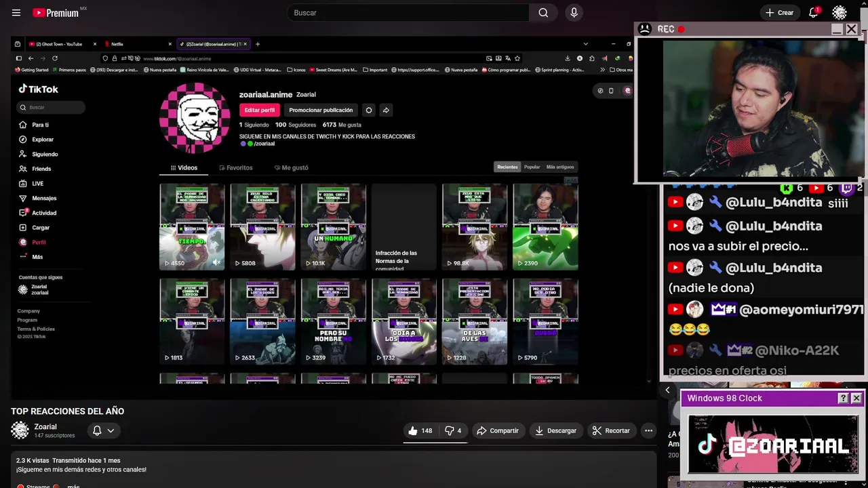Dislike the video with thumbs down
The image size is (868, 488).
[453, 430]
